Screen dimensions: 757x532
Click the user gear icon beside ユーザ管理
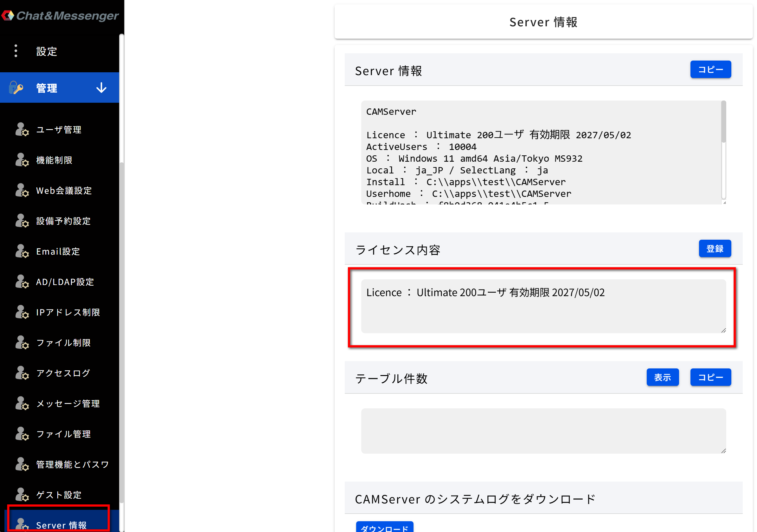(22, 129)
